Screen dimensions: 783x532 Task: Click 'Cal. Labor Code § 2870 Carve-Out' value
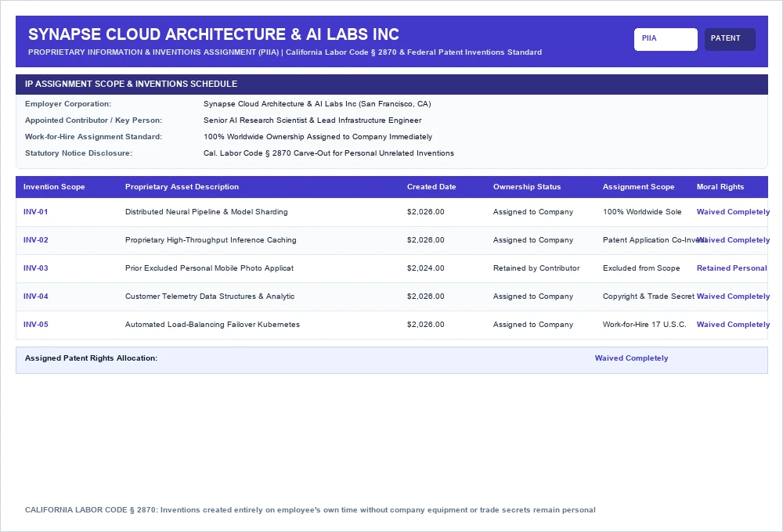[x=329, y=153]
